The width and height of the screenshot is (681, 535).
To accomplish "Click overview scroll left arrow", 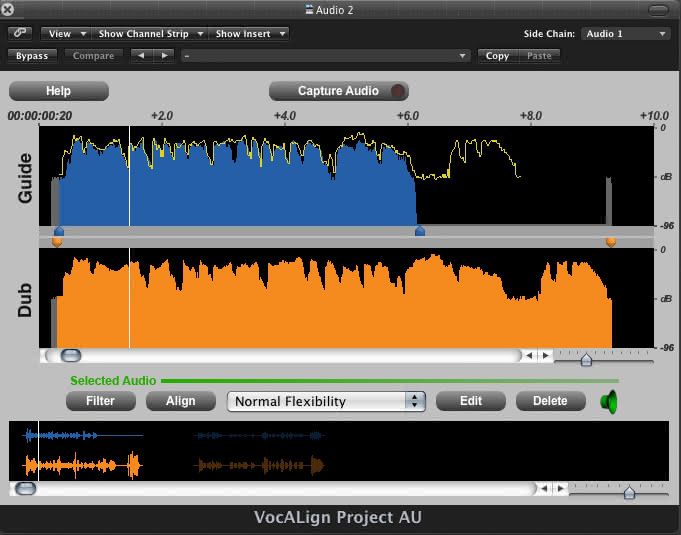I will (544, 489).
